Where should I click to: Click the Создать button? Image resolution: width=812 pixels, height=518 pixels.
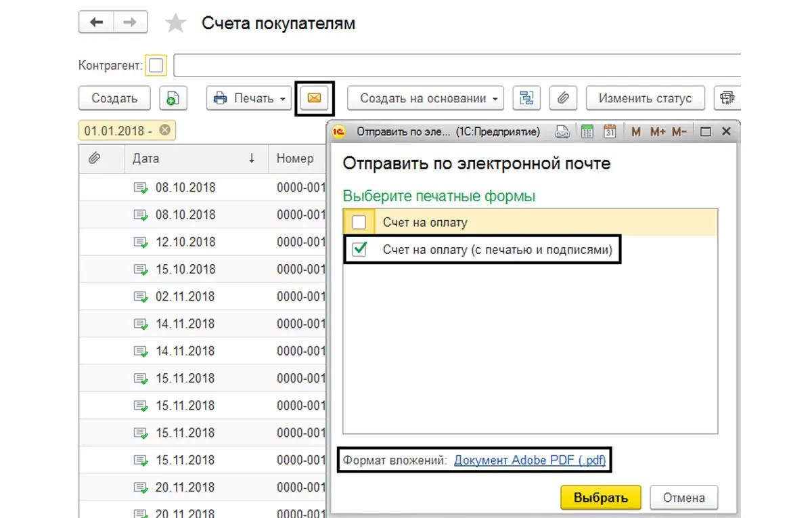[x=114, y=98]
